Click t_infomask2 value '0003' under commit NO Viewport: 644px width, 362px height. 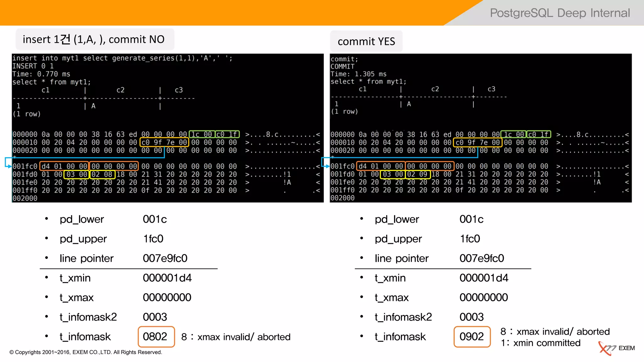coord(155,317)
